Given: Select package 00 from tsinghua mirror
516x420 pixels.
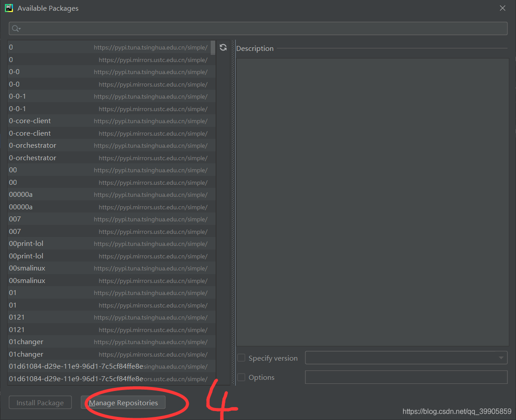Looking at the screenshot, I should click(112, 170).
